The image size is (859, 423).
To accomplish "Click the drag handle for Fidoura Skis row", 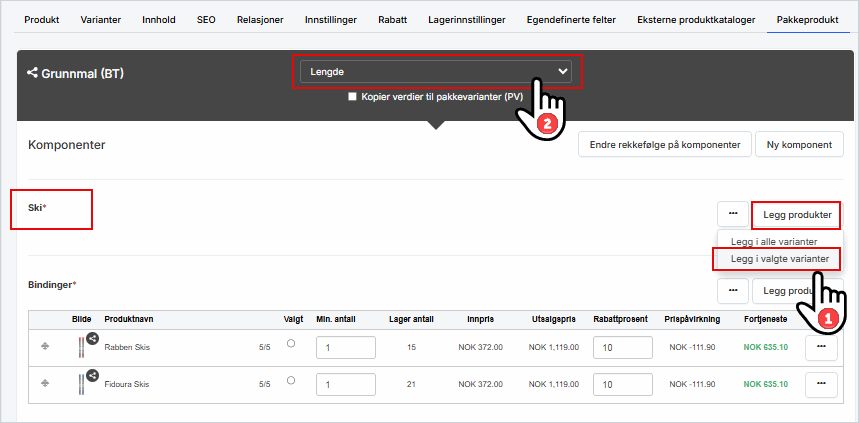I will (x=44, y=384).
